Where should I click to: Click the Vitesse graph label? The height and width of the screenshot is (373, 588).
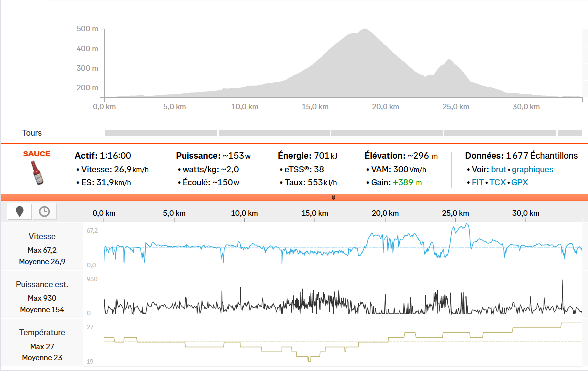tap(42, 236)
